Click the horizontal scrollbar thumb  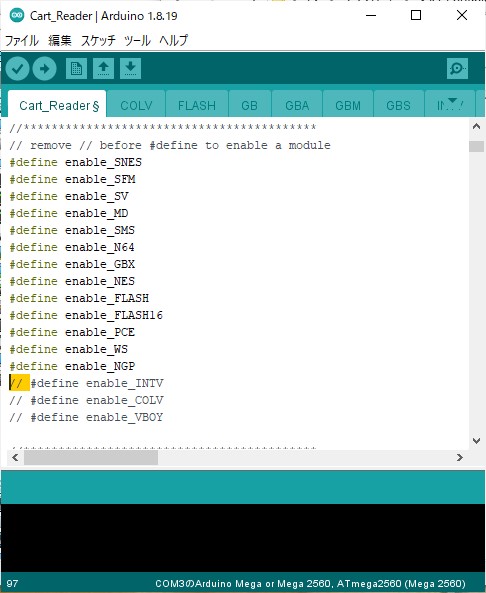click(x=91, y=458)
